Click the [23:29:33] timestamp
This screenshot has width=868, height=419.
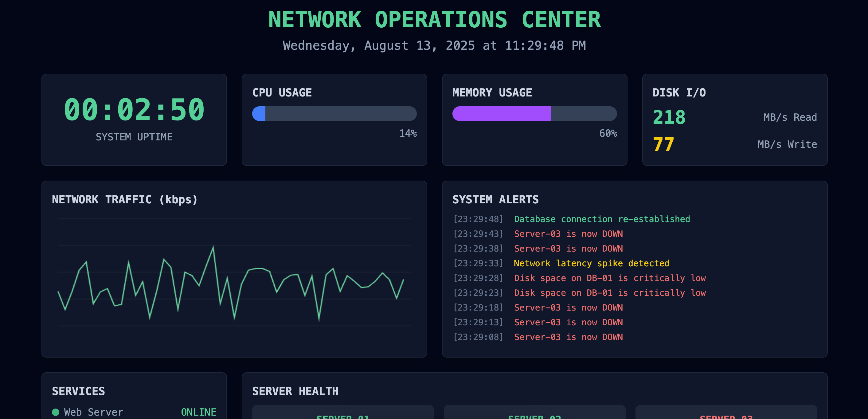(478, 263)
